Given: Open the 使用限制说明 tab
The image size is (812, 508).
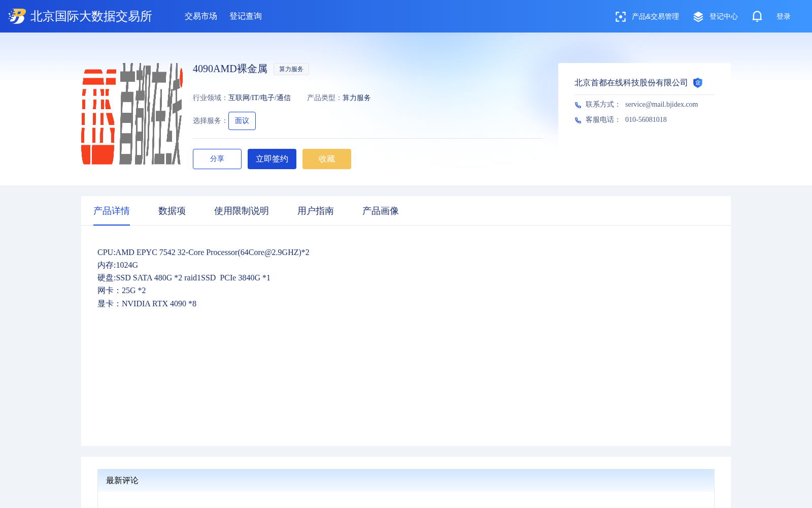Looking at the screenshot, I should [242, 211].
